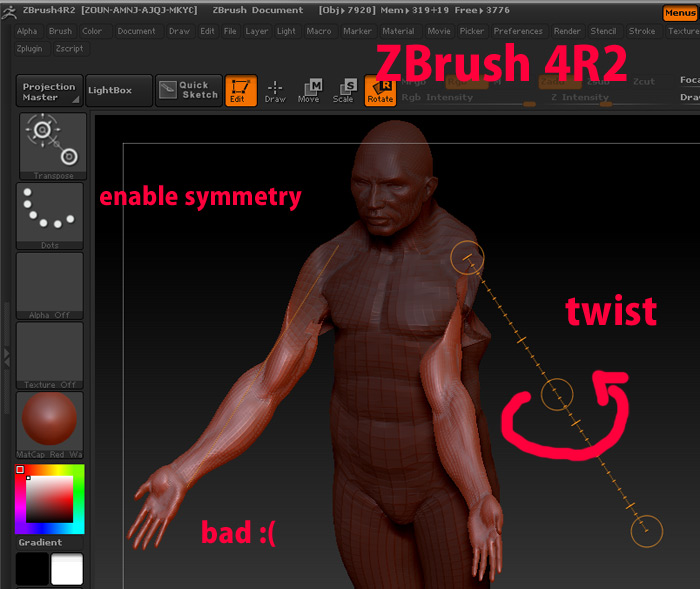Viewport: 700px width, 589px height.
Task: Click the Edit mode button
Action: point(241,91)
